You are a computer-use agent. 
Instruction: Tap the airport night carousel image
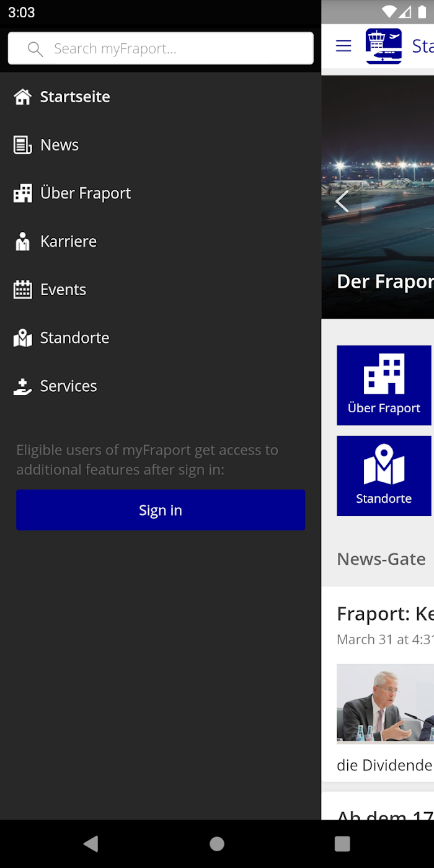378,197
